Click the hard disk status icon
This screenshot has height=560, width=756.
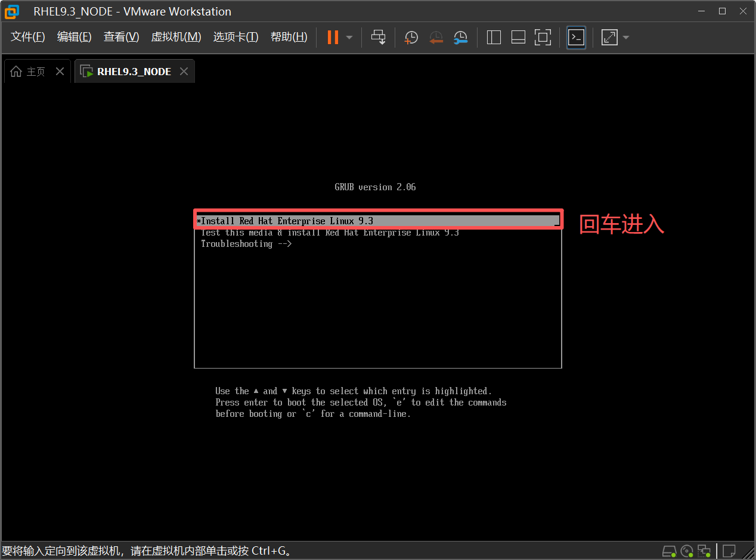tap(670, 550)
